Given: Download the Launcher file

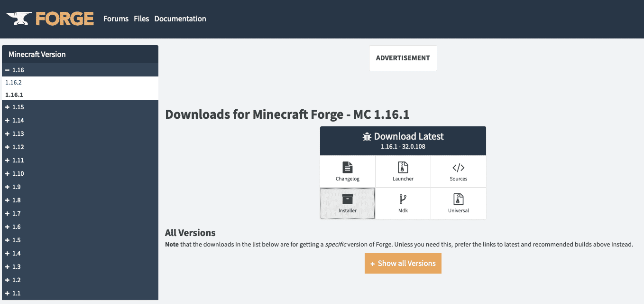Looking at the screenshot, I should 403,171.
